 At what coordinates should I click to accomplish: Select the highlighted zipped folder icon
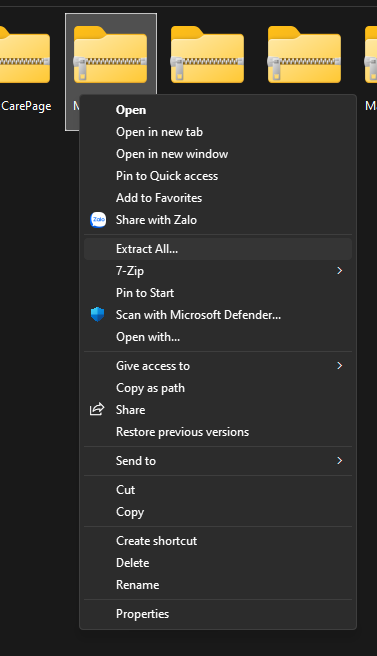click(110, 55)
